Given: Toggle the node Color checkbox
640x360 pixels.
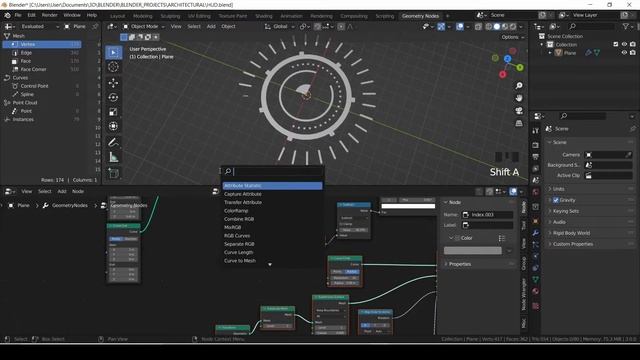Looking at the screenshot, I should click(x=457, y=238).
